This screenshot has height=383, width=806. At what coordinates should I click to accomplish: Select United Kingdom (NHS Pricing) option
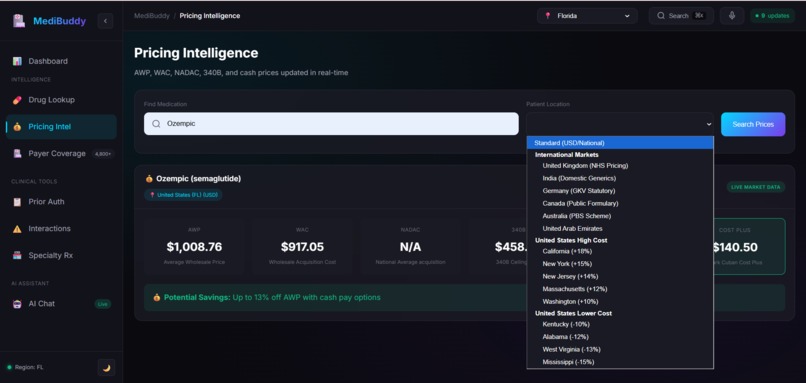click(620, 166)
